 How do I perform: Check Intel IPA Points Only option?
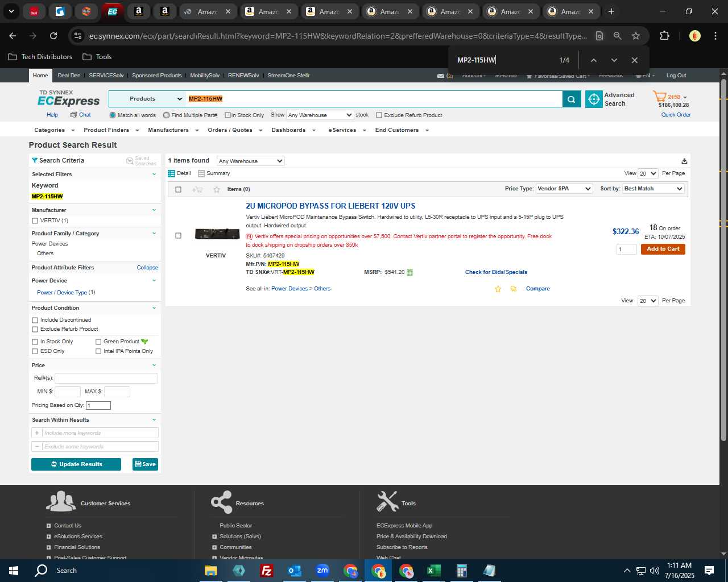click(x=98, y=351)
